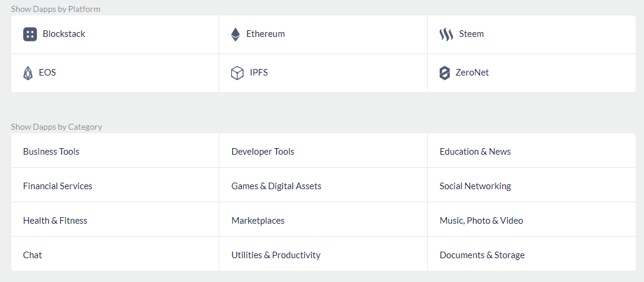Click the Show Dapps by Platform heading
Viewport: 644px width, 282px height.
pyautogui.click(x=55, y=8)
